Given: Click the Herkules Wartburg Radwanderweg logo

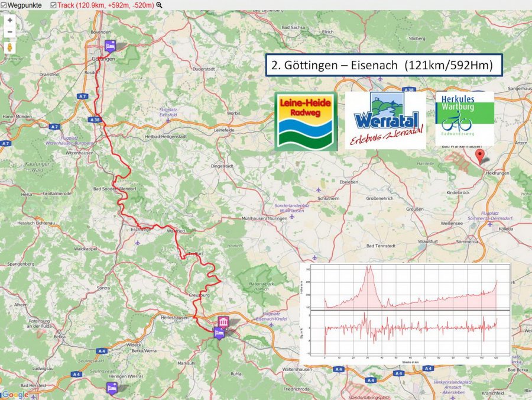Looking at the screenshot, I should tap(465, 118).
